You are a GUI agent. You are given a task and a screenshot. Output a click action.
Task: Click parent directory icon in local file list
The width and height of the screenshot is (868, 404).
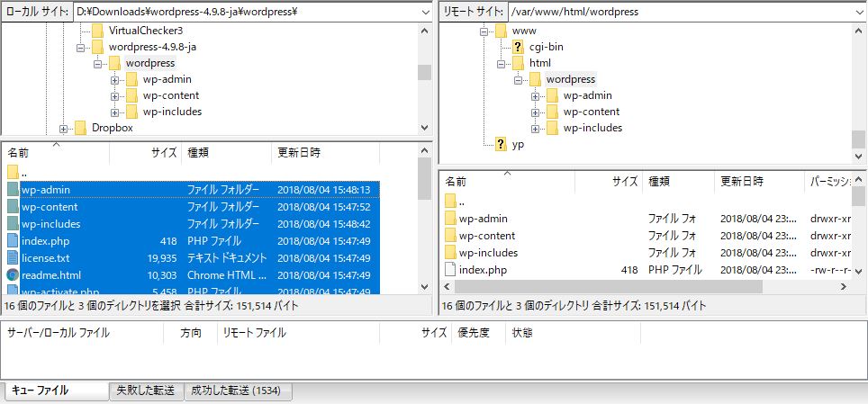14,172
